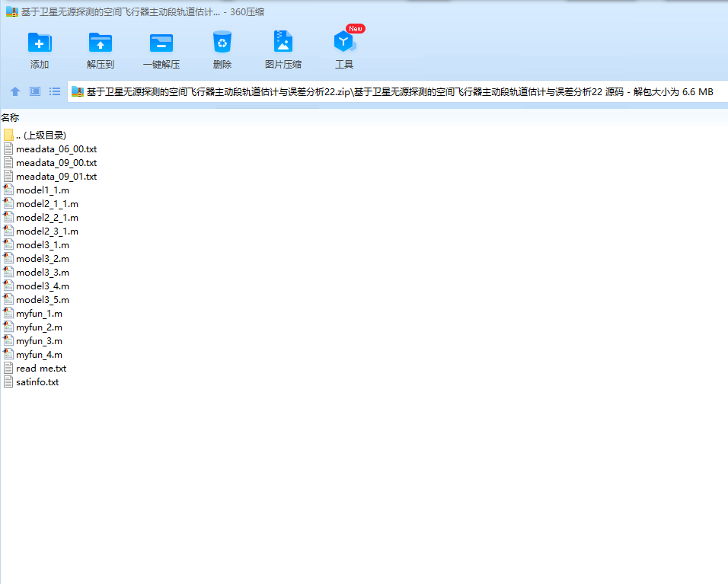This screenshot has height=584, width=728.
Task: Switch to detail view icon
Action: (x=35, y=91)
